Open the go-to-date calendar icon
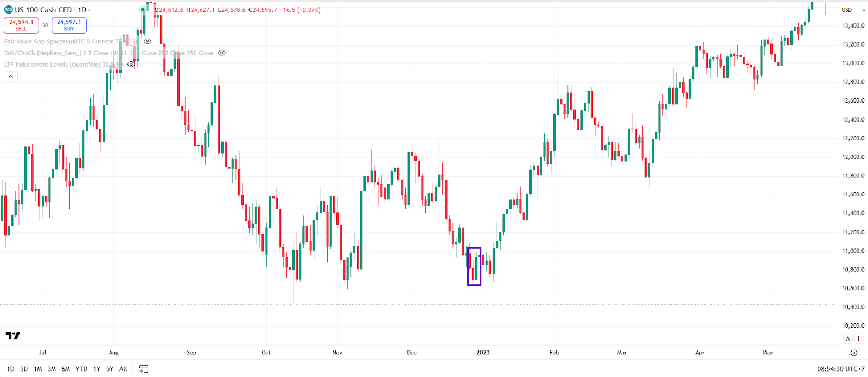The height and width of the screenshot is (377, 868). tap(144, 368)
